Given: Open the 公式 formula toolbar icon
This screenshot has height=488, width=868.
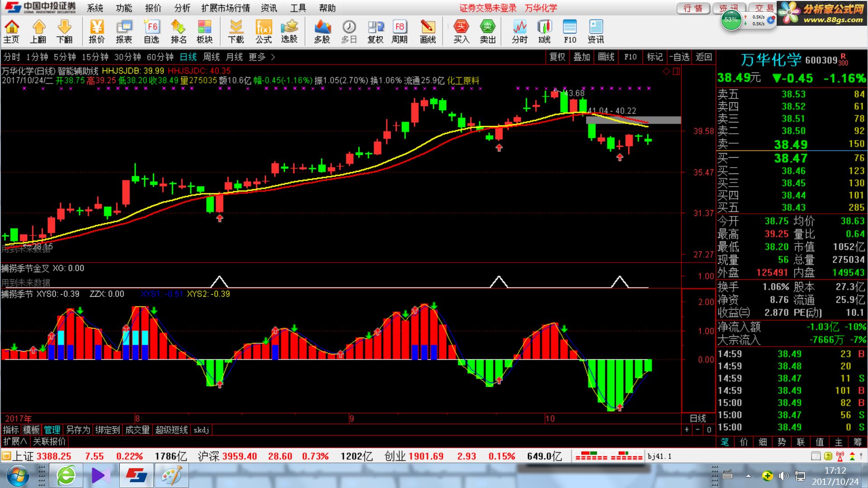Looking at the screenshot, I should [x=264, y=32].
